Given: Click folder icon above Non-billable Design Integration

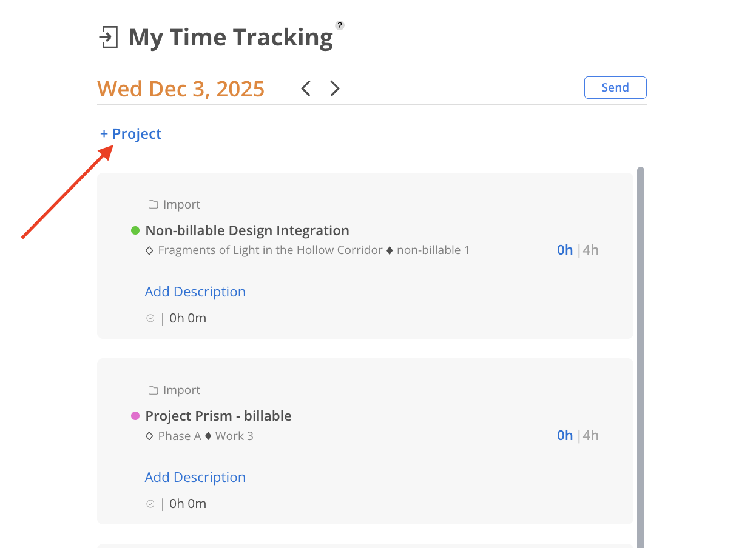Looking at the screenshot, I should [x=154, y=205].
